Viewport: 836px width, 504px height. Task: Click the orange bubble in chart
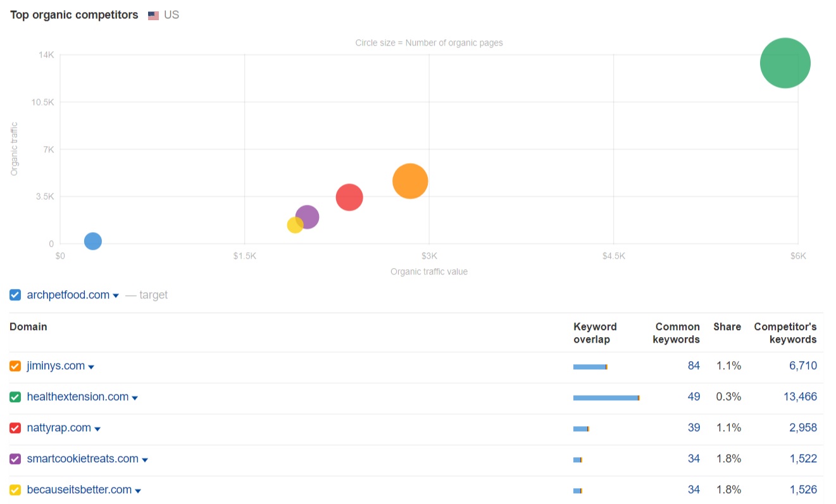(x=410, y=181)
